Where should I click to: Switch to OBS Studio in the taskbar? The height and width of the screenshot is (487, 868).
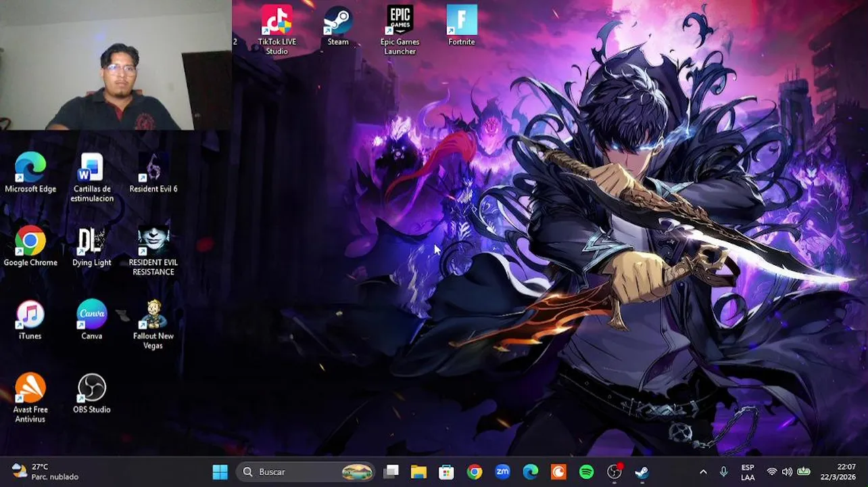[614, 471]
